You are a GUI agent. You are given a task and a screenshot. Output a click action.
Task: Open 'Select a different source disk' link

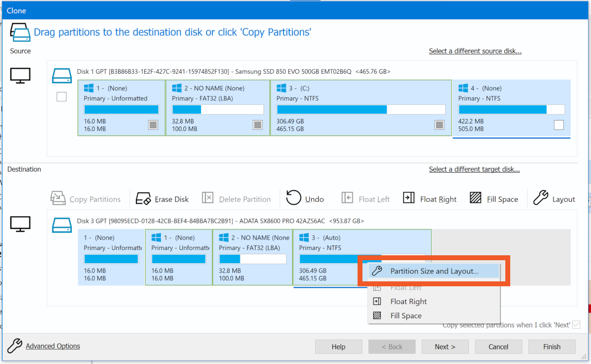[x=475, y=51]
